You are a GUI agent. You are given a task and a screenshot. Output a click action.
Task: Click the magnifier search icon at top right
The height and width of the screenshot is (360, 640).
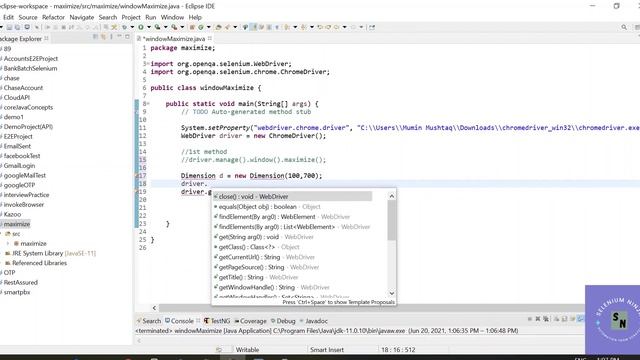click(624, 27)
